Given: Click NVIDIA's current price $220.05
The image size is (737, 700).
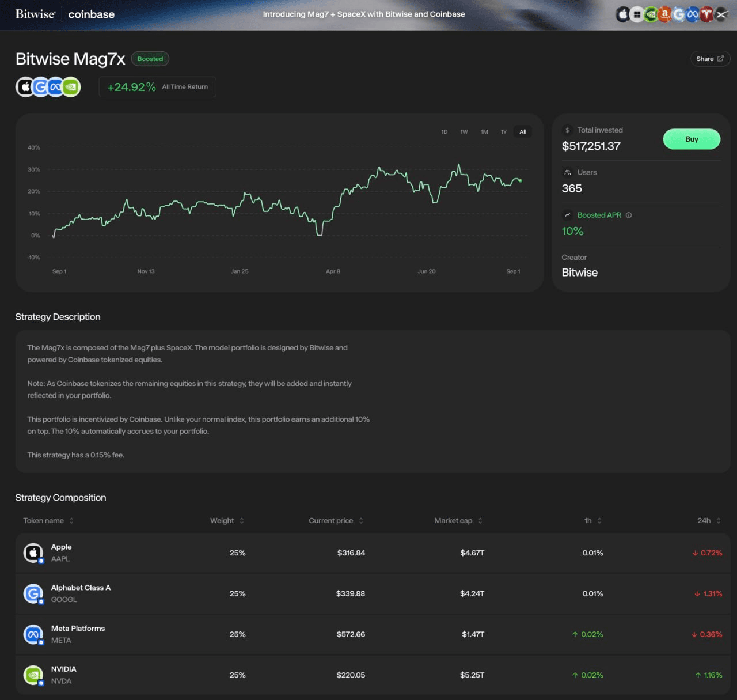Looking at the screenshot, I should (351, 675).
